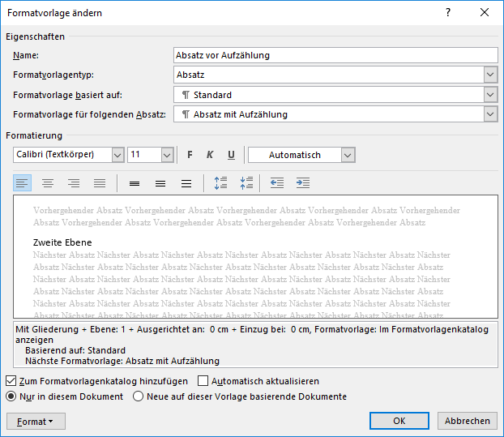Viewport: 504px width, 437px height.
Task: Set paragraph alignment to justified
Action: pyautogui.click(x=99, y=183)
